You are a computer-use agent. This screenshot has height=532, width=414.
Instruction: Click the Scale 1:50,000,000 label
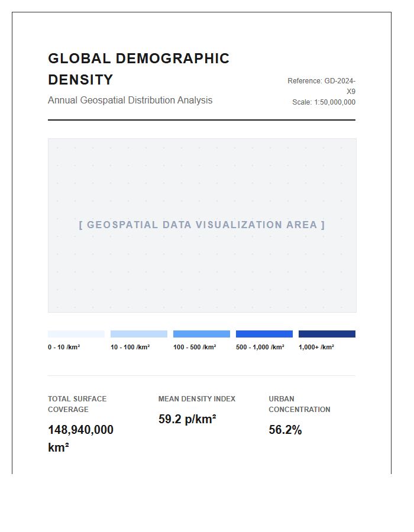click(324, 102)
